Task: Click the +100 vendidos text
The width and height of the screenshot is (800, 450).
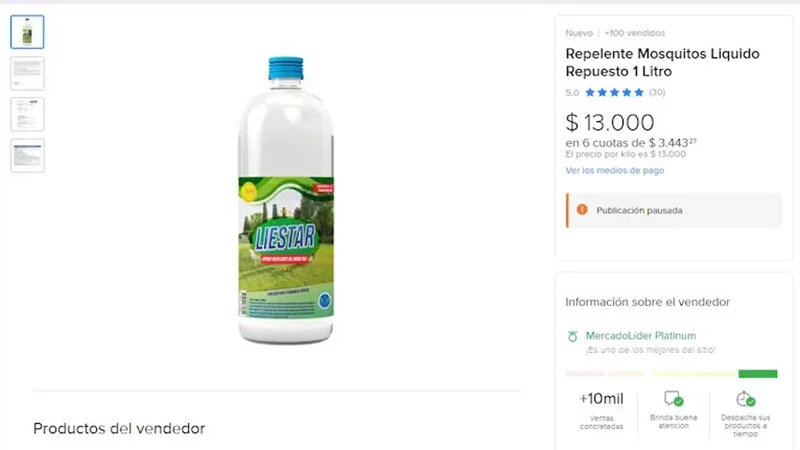Action: pyautogui.click(x=635, y=33)
